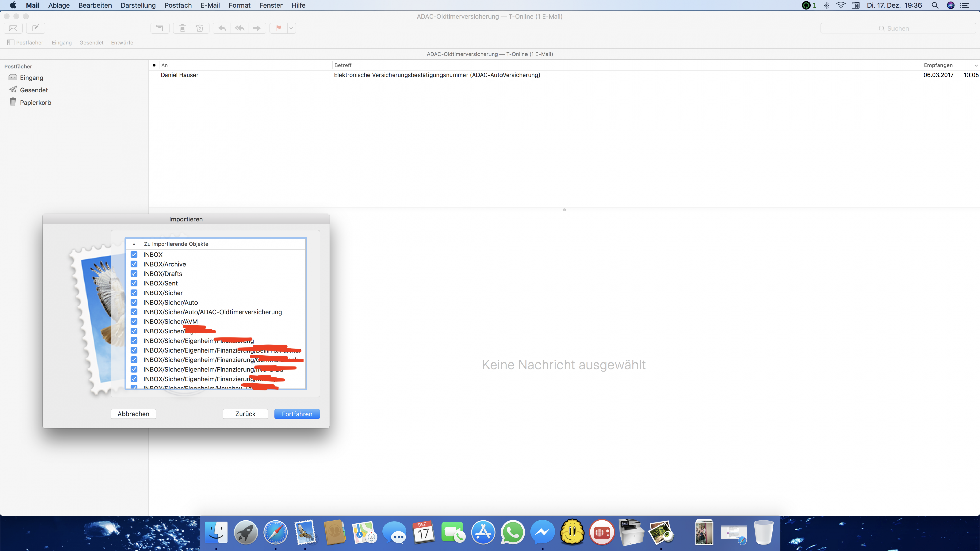Image resolution: width=980 pixels, height=551 pixels.
Task: Click the Fortfahren button
Action: point(297,414)
